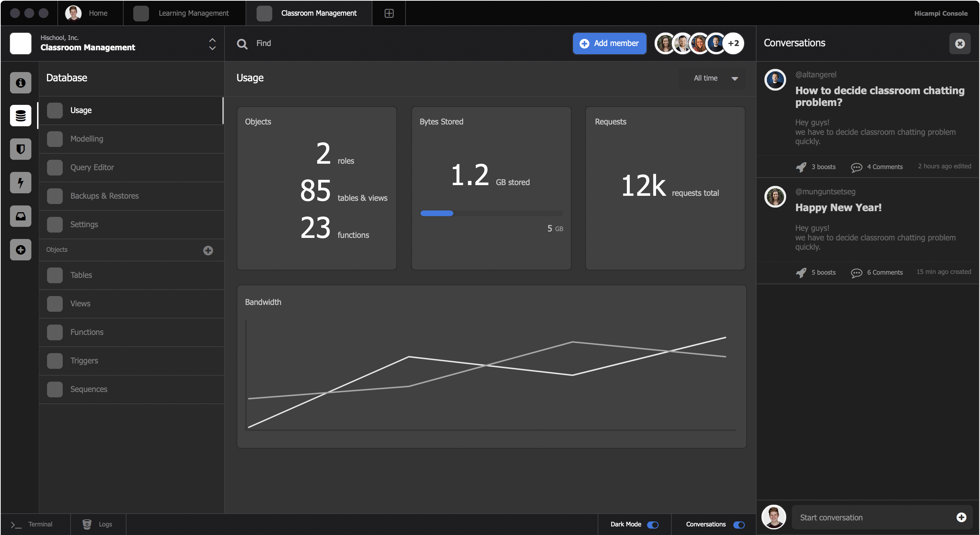980x535 pixels.
Task: Open the Query Editor menu item
Action: (92, 167)
